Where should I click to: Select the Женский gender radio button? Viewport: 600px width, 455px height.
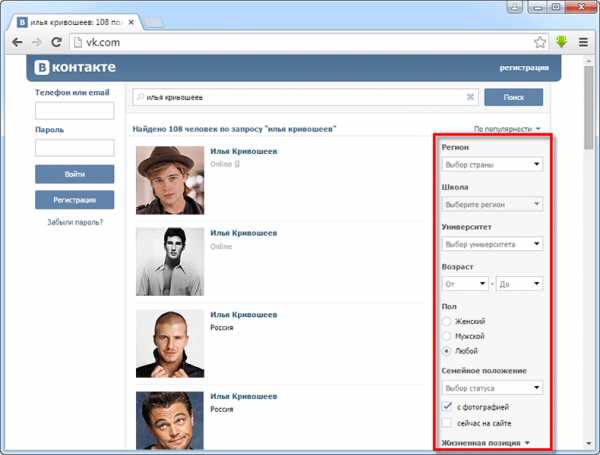(x=447, y=321)
